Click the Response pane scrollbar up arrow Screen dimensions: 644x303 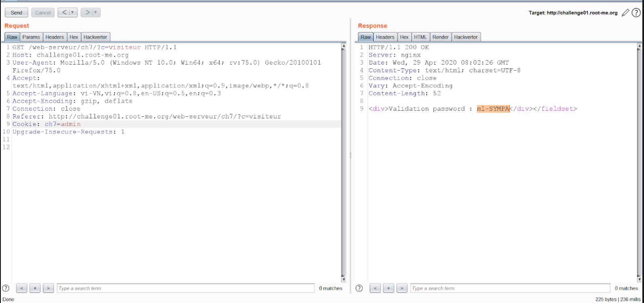click(x=639, y=46)
